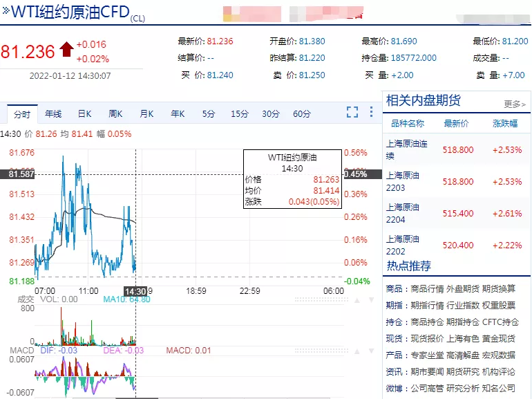Screen dimensions: 532x399
Task: Open the 月K chart tab
Action: [146, 114]
